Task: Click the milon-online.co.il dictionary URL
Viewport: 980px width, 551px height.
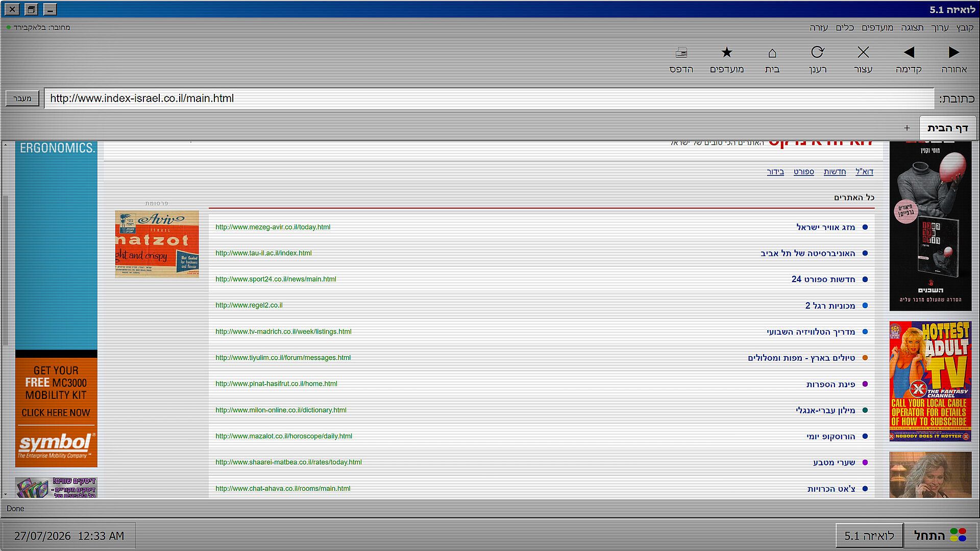Action: [281, 410]
